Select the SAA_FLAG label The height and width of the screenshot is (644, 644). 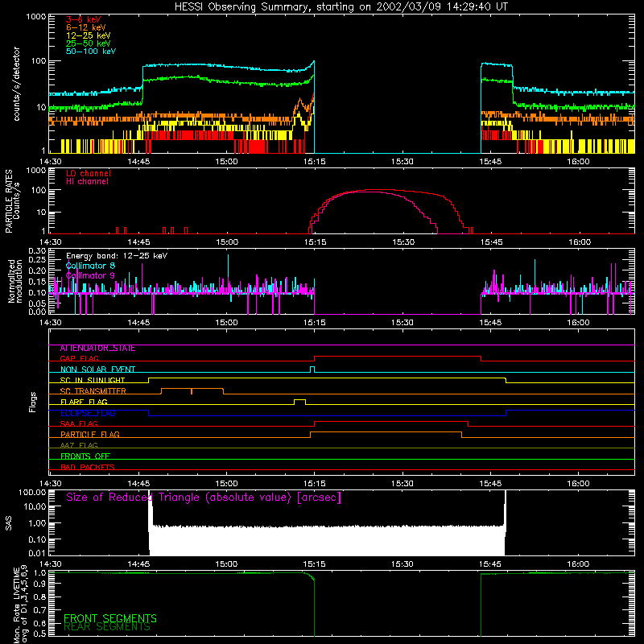tap(79, 424)
